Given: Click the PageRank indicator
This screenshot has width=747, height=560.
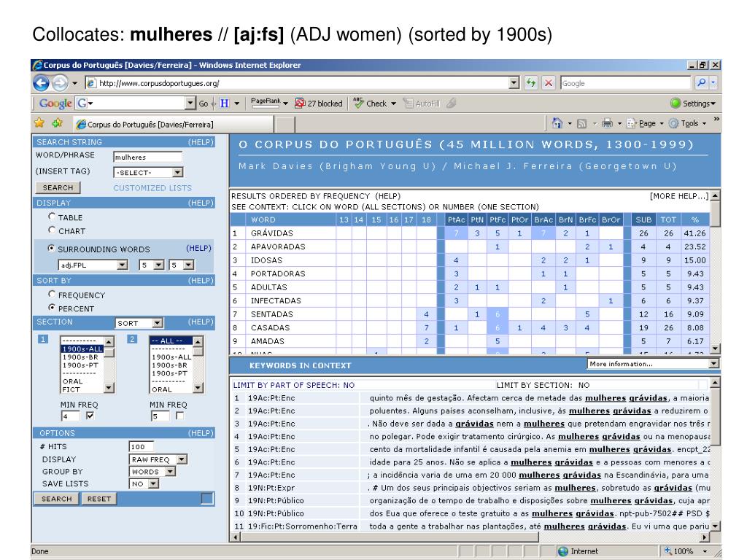Looking at the screenshot, I should 266,103.
